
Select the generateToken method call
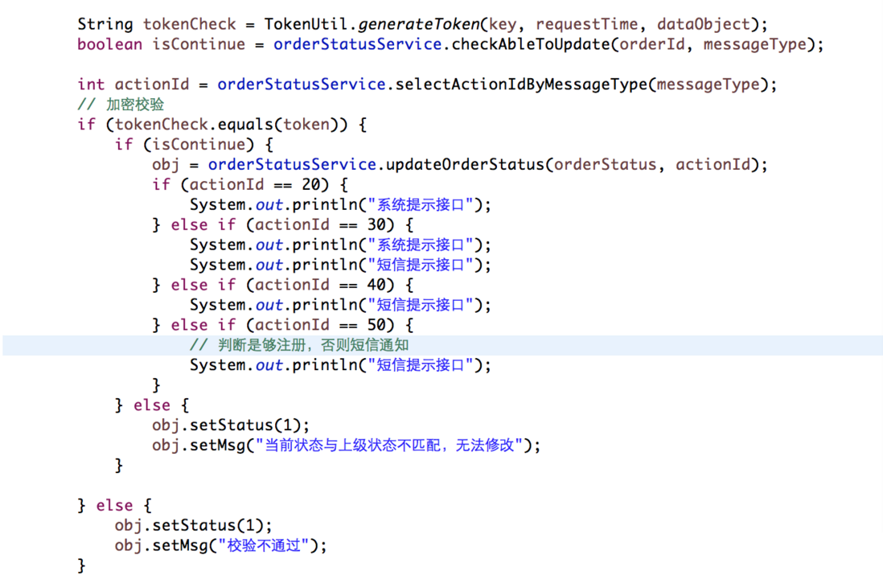pos(418,24)
